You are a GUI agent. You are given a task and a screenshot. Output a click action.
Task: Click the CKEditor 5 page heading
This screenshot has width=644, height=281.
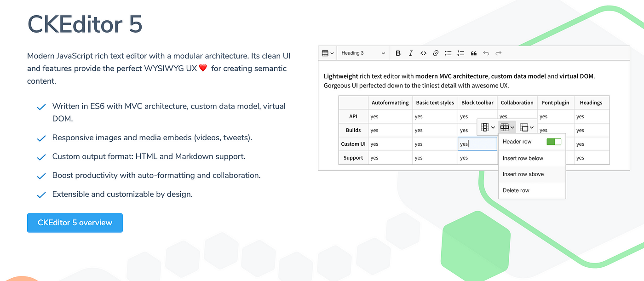pos(85,24)
